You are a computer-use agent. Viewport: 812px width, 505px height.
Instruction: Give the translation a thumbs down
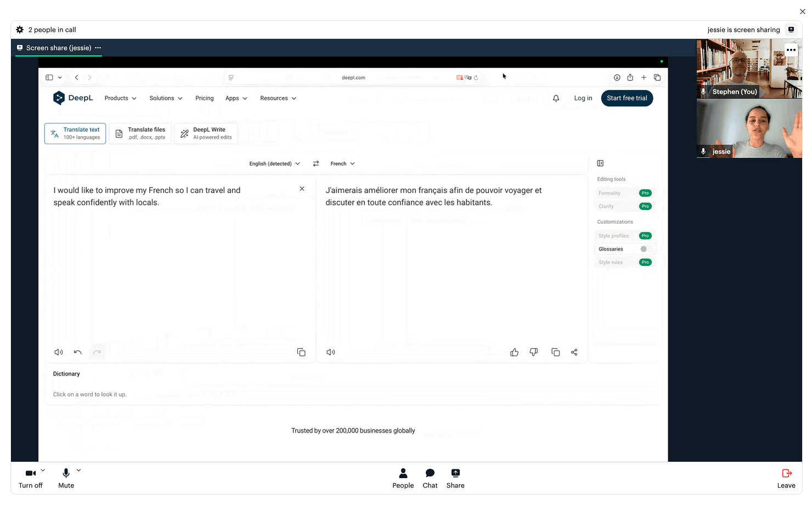point(533,352)
